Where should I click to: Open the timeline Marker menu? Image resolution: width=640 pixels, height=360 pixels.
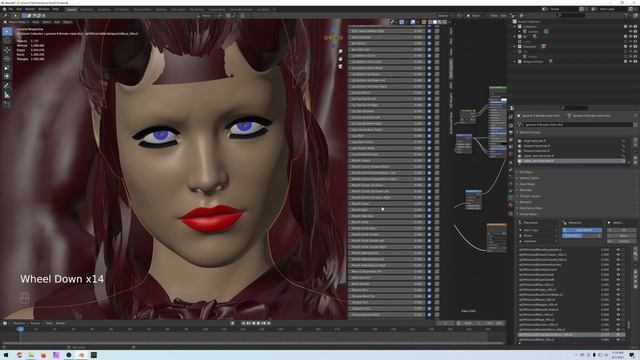[60, 323]
